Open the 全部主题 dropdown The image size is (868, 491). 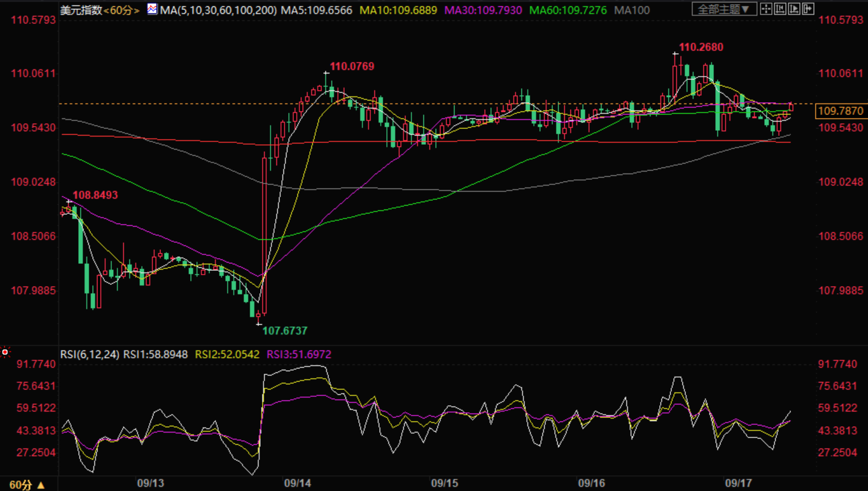(x=724, y=9)
